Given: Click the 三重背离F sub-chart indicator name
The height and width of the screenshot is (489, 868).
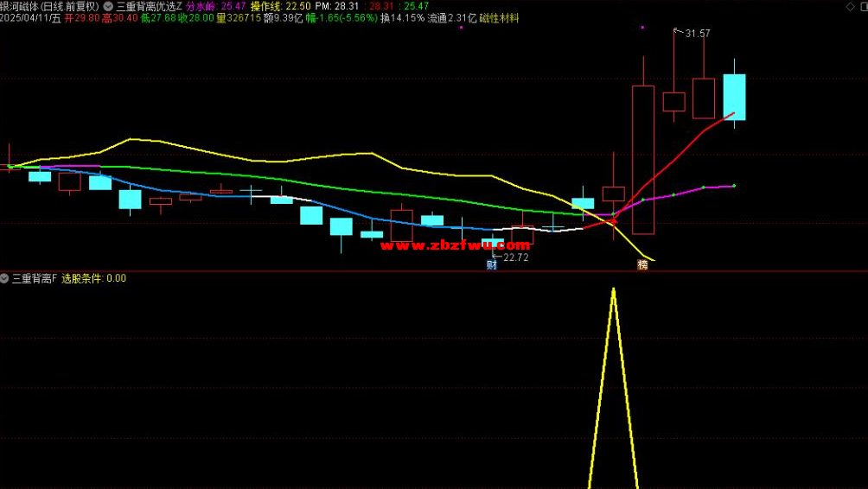Looking at the screenshot, I should pos(35,278).
